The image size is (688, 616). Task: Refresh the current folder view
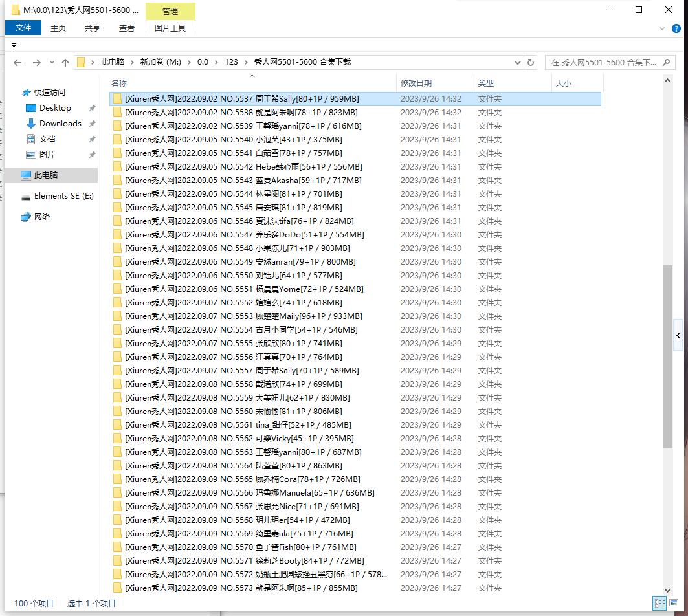pyautogui.click(x=531, y=63)
